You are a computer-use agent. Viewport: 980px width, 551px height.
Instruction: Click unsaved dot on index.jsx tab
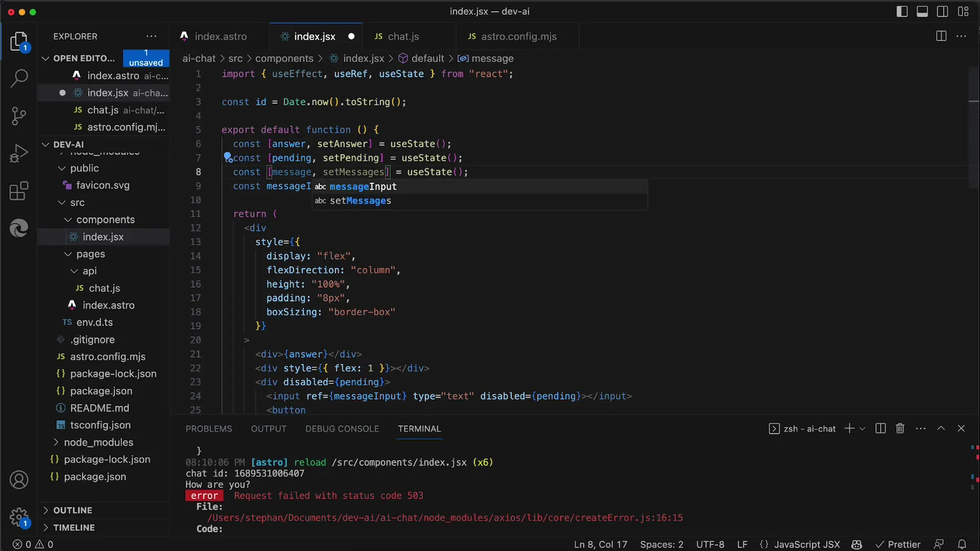351,36
